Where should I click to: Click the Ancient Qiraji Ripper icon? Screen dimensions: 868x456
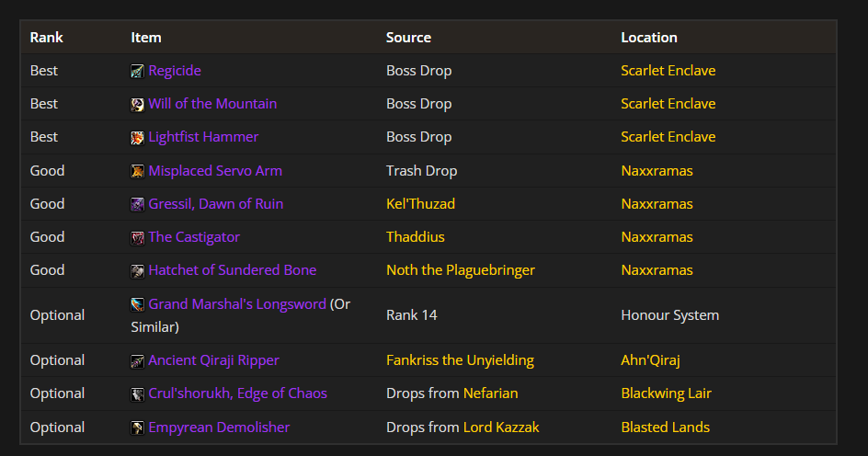[x=137, y=361]
